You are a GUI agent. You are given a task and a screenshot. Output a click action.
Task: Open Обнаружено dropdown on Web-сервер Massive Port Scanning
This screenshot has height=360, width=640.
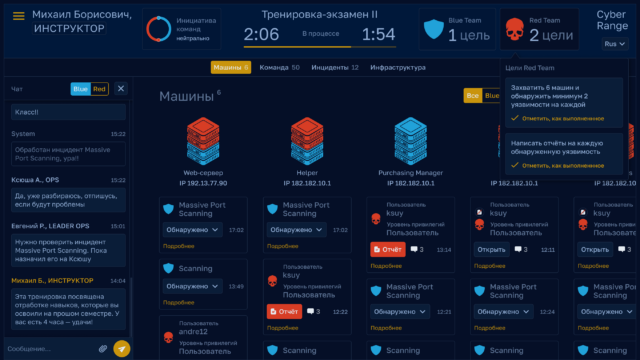tap(192, 230)
